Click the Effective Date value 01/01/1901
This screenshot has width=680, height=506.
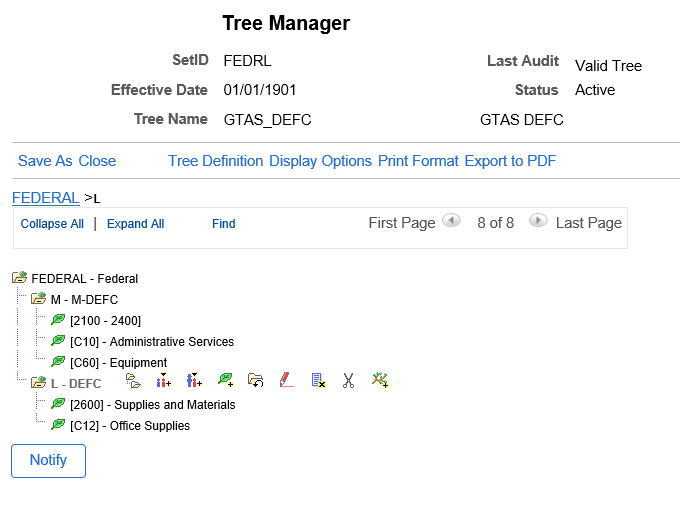click(x=259, y=90)
